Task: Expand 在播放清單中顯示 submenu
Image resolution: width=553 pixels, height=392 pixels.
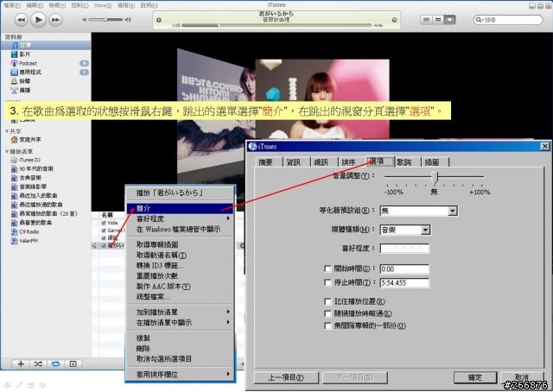Action: coord(180,323)
